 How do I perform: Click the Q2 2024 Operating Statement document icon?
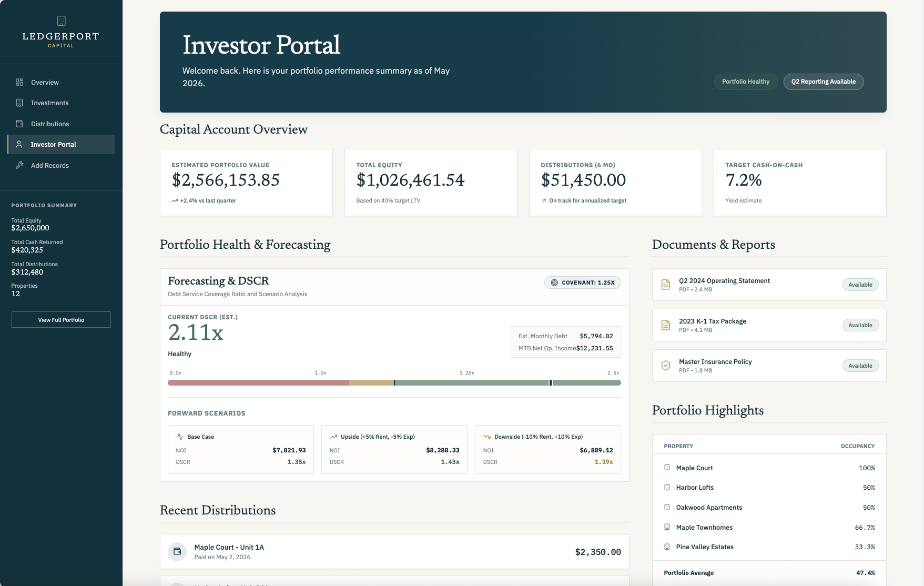(x=666, y=285)
